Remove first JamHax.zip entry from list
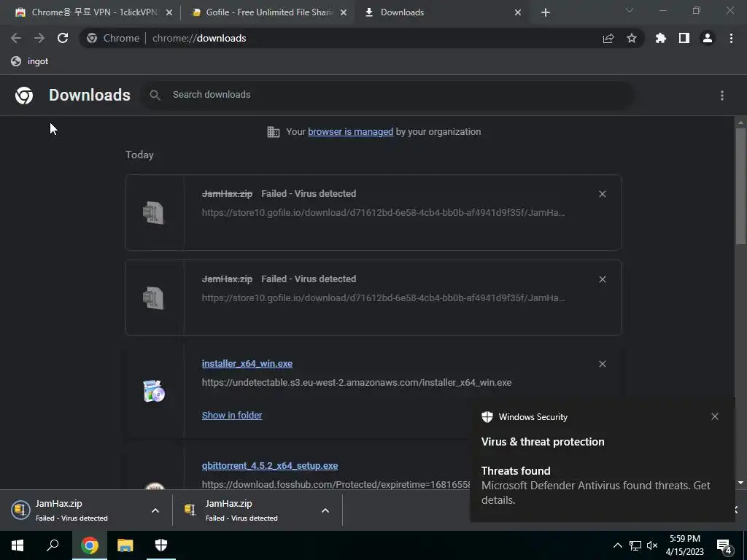747x560 pixels. [602, 194]
